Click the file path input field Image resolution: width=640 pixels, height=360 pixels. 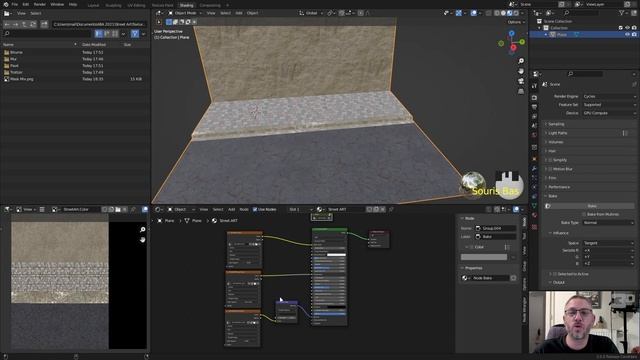(99, 24)
